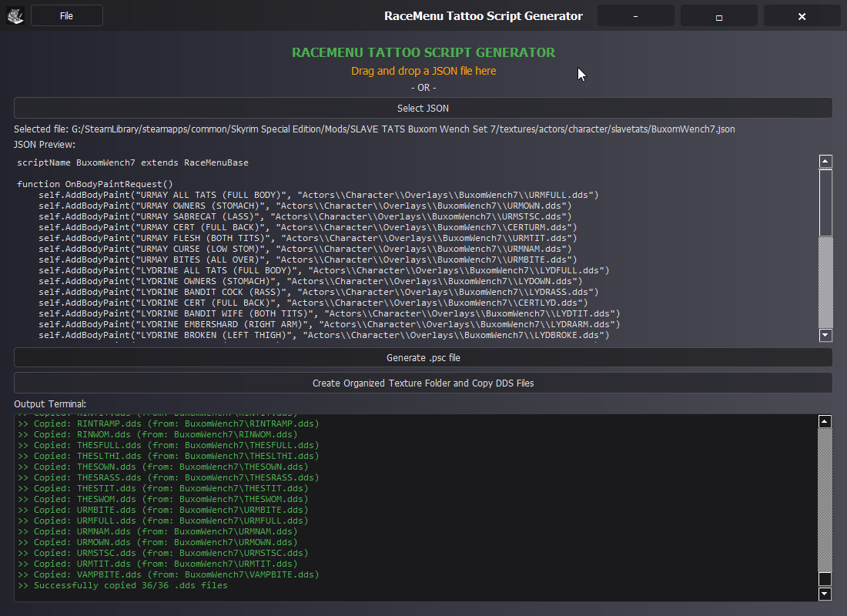Image resolution: width=847 pixels, height=616 pixels.
Task: Click 'Successfully copied 36/36 .dds files' line
Action: click(x=122, y=586)
